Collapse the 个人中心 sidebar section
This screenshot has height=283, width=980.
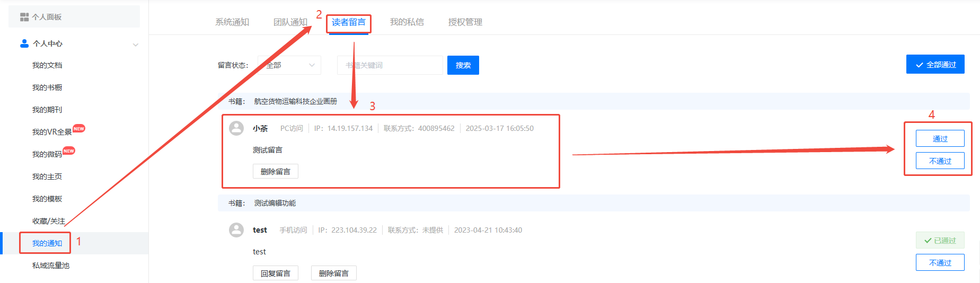point(136,45)
